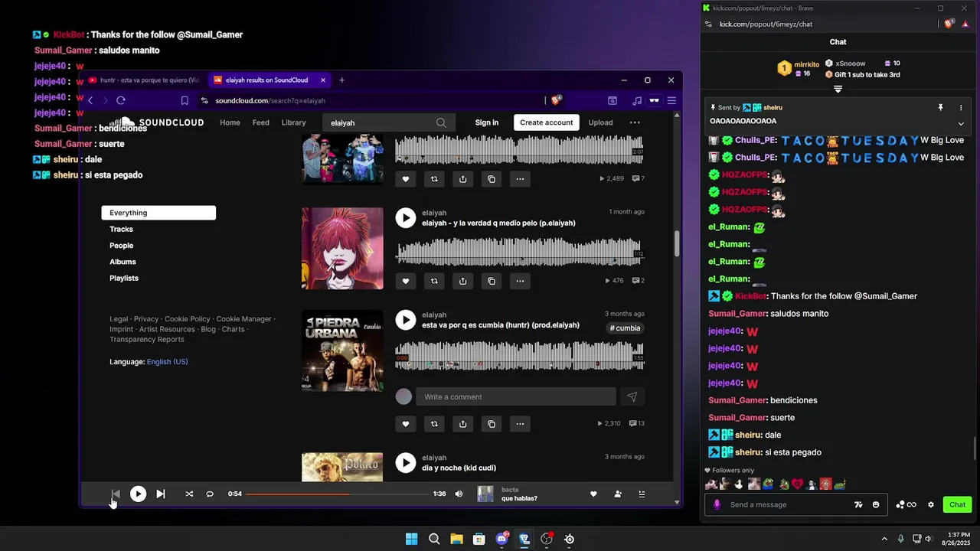The height and width of the screenshot is (551, 980).
Task: Open the 'Piedra Urbana' artwork thumbnail
Action: pyautogui.click(x=342, y=350)
